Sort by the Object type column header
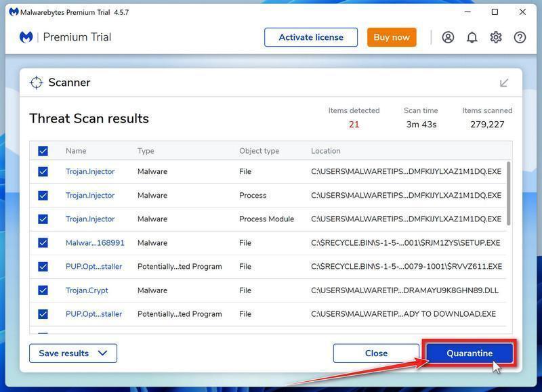The width and height of the screenshot is (542, 392). click(x=259, y=151)
